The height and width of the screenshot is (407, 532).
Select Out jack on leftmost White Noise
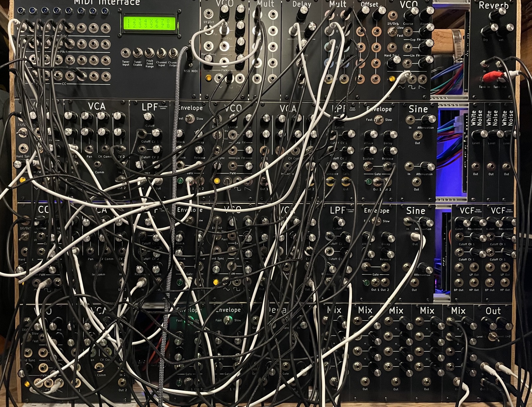click(475, 166)
